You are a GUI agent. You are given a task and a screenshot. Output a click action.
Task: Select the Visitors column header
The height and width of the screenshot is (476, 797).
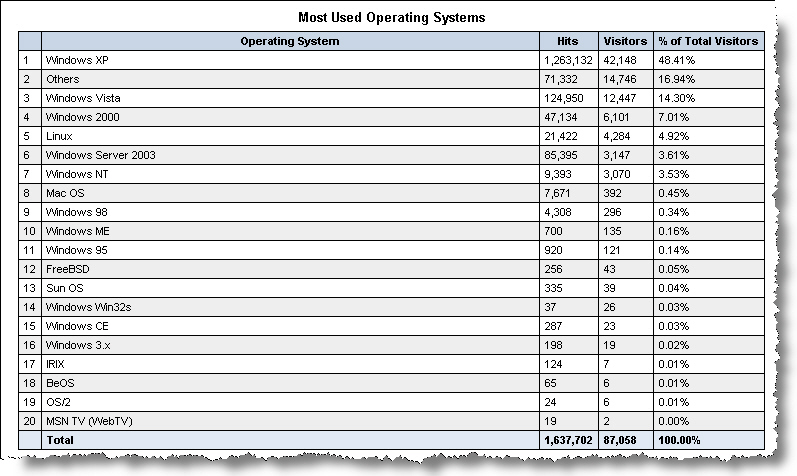click(x=626, y=41)
